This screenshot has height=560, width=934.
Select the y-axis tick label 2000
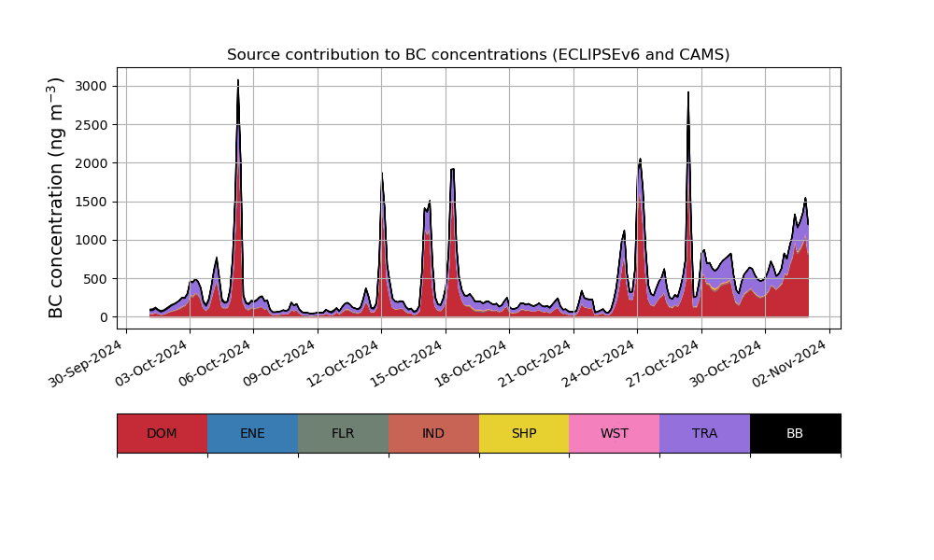pos(92,163)
